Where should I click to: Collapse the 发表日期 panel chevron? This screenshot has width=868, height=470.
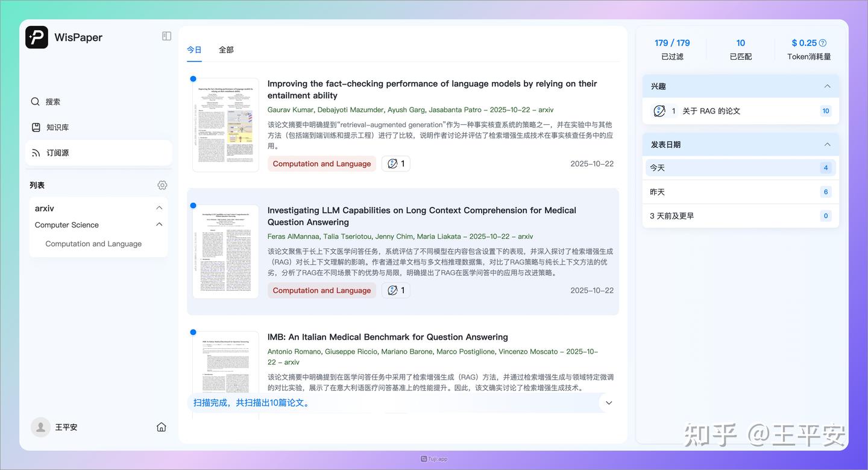click(826, 144)
